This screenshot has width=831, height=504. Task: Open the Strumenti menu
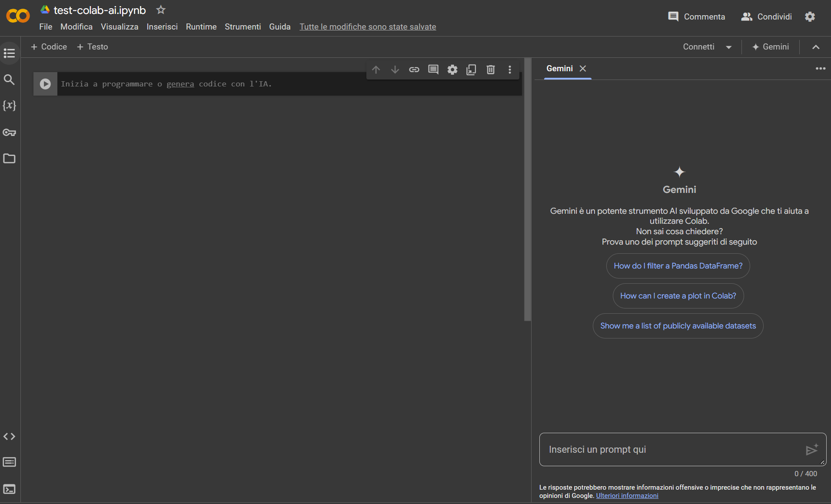[x=243, y=27]
